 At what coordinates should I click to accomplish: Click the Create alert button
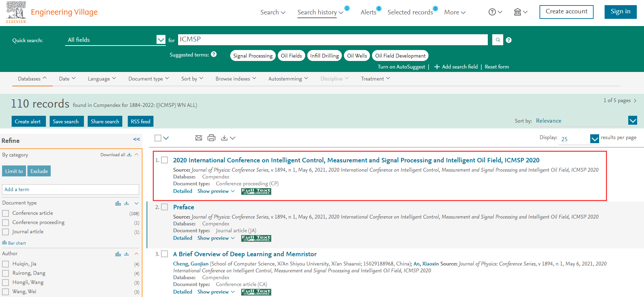[28, 121]
